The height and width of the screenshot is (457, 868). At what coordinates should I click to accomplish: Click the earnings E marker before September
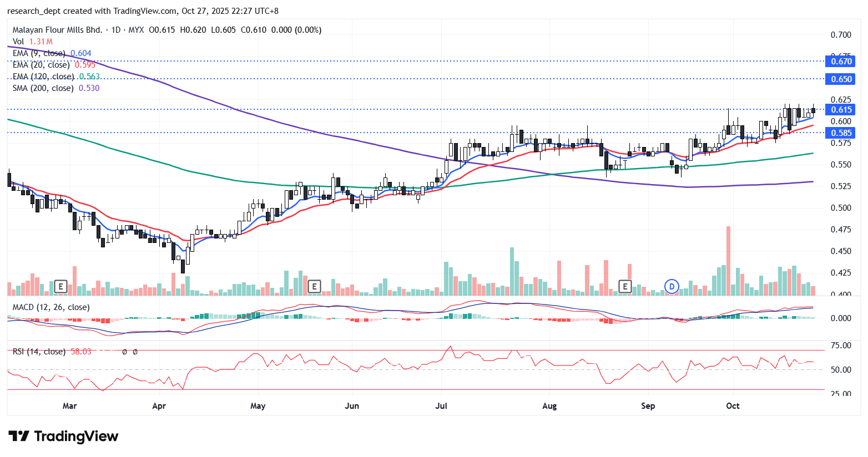(x=625, y=286)
